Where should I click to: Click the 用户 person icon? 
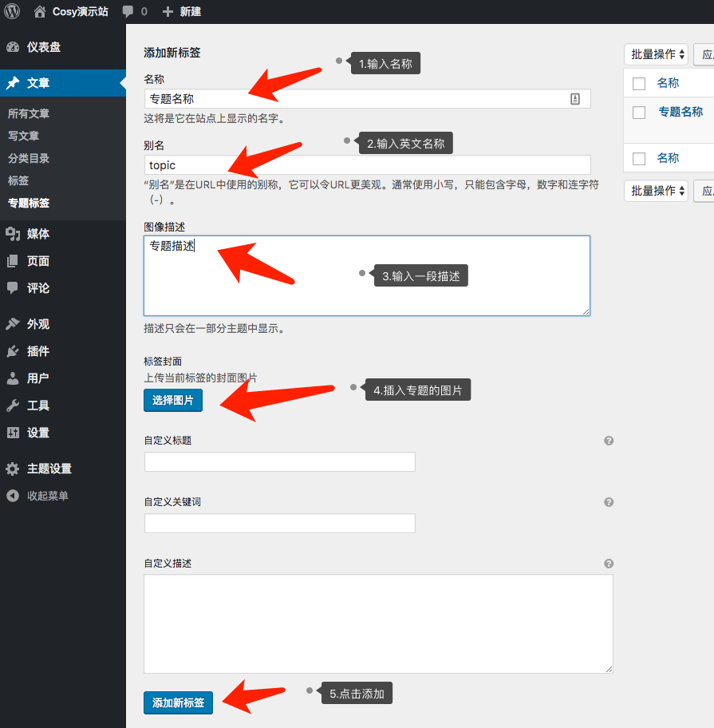point(13,378)
